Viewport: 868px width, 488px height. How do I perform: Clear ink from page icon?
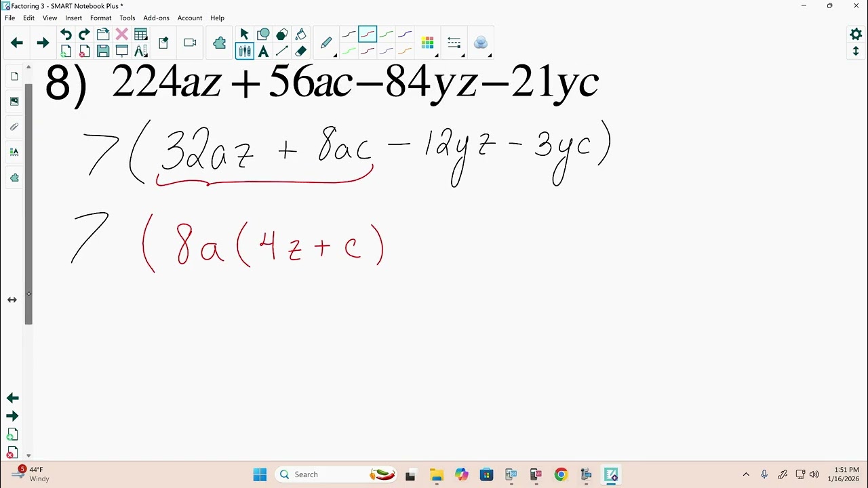click(163, 43)
